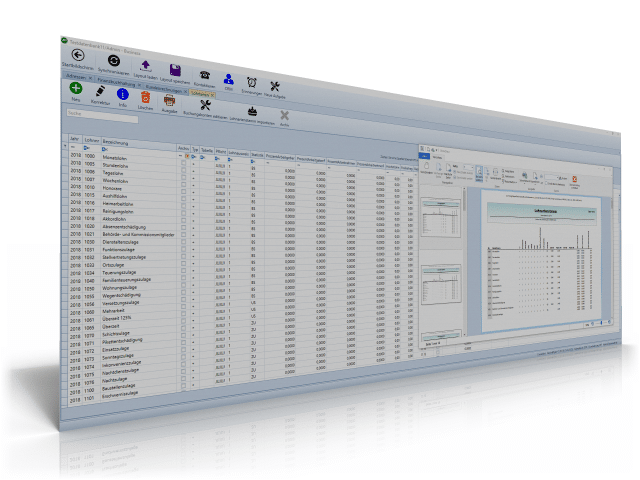Close the Adressen tab
The height and width of the screenshot is (480, 640).
tap(91, 79)
